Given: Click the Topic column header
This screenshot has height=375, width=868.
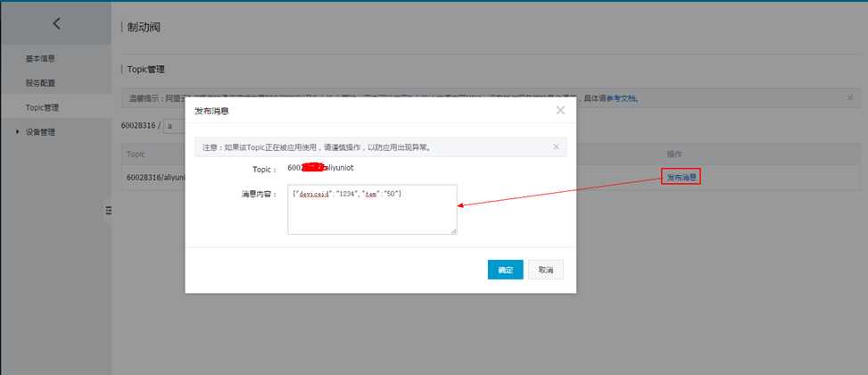Looking at the screenshot, I should point(136,154).
